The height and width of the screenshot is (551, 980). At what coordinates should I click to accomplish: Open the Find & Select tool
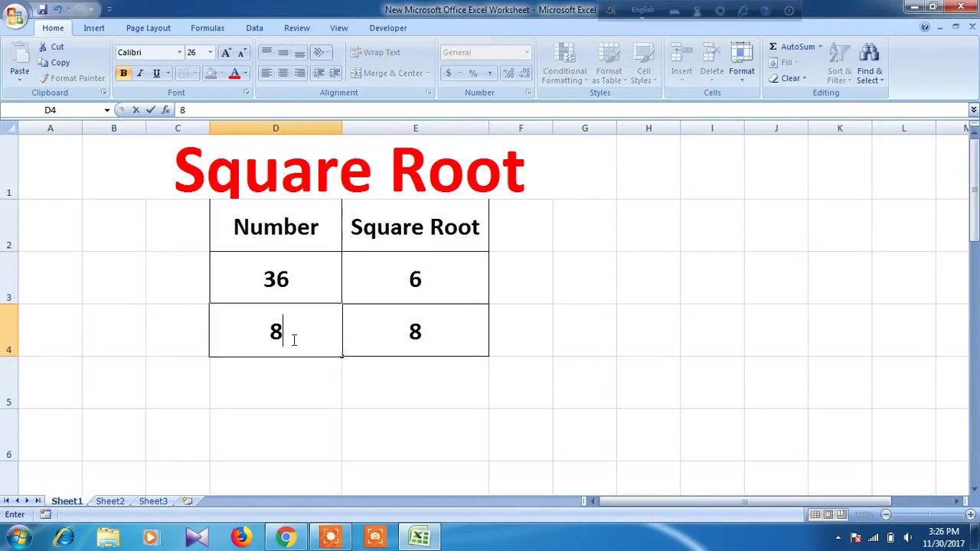(870, 64)
